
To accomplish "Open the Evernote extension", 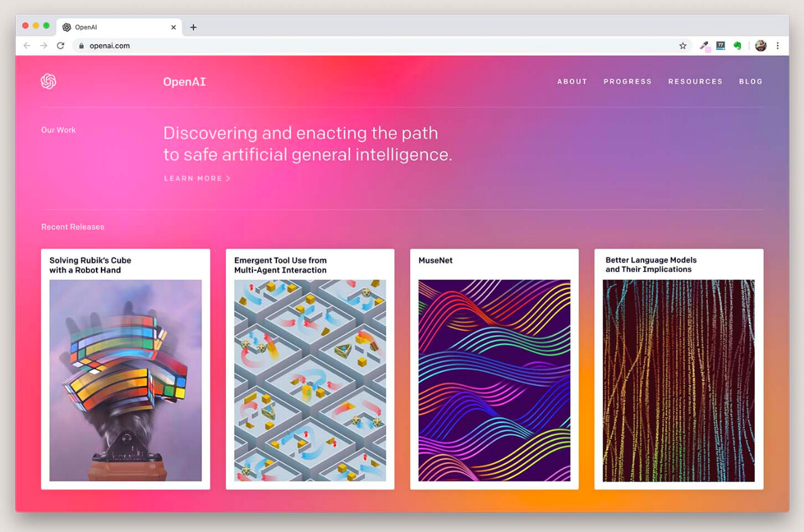I will tap(737, 45).
